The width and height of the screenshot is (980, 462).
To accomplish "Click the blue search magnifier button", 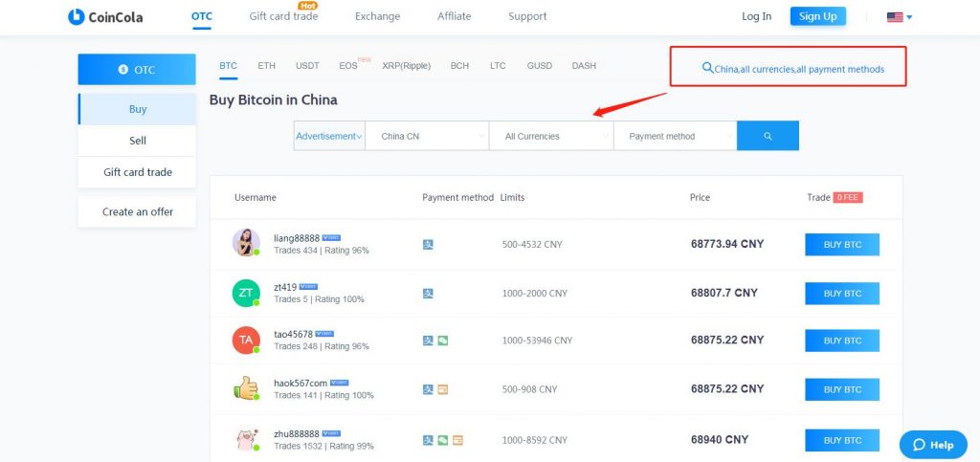I will point(768,136).
